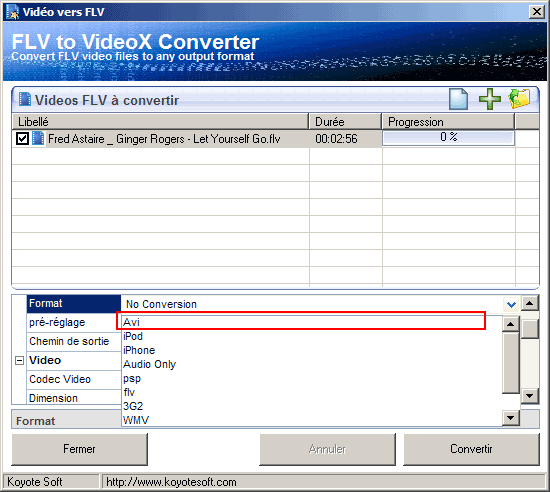Close the Vidéo vers FLV window
The width and height of the screenshot is (550, 492).
tap(537, 12)
